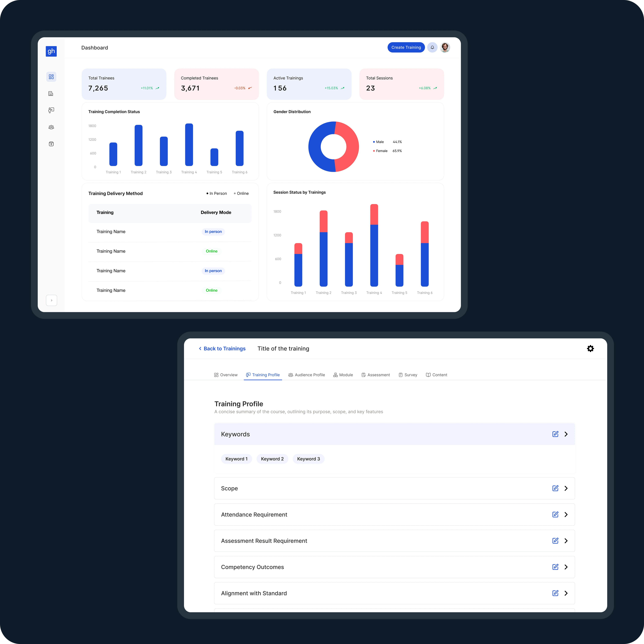The width and height of the screenshot is (644, 644).
Task: Select the building/organization icon in the sidebar
Action: tap(51, 94)
